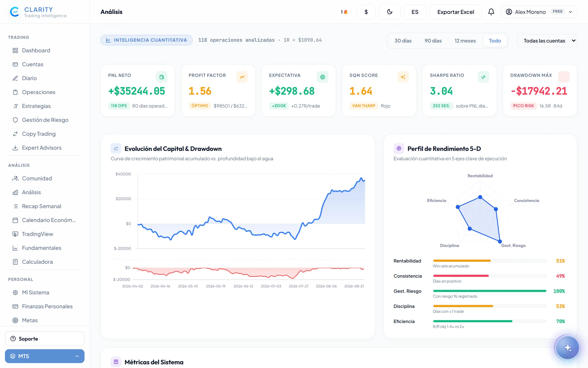The image size is (588, 368).
Task: Open Todas las cuentas dropdown
Action: coord(547,41)
